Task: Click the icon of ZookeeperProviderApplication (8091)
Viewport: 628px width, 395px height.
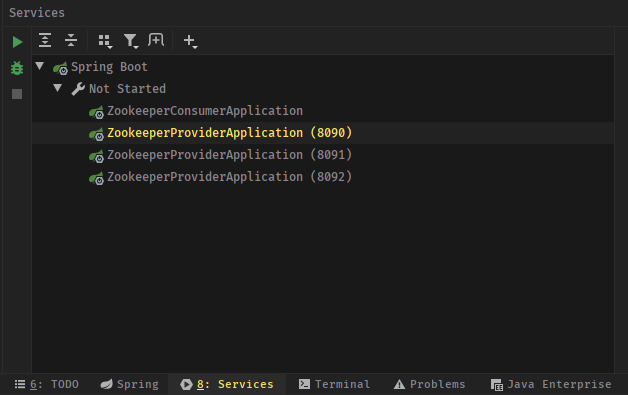Action: click(96, 156)
